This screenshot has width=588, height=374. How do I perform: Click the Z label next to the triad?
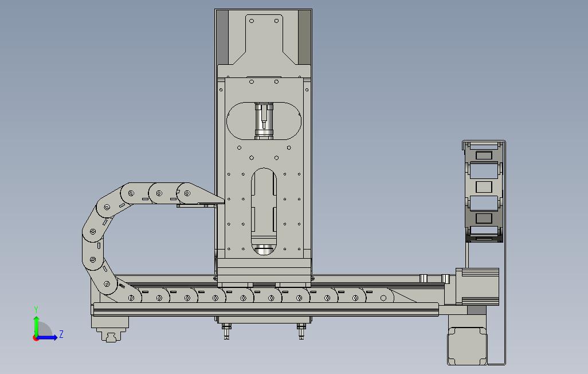pyautogui.click(x=61, y=334)
